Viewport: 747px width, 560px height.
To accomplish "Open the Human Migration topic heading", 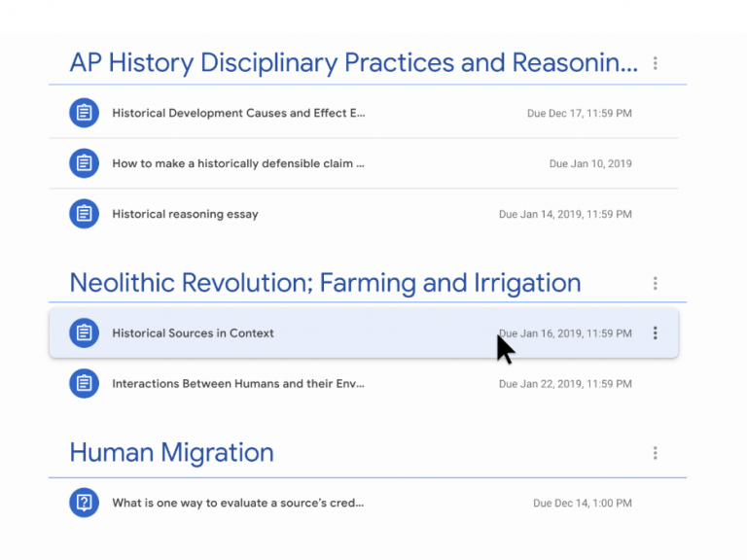I will (171, 452).
